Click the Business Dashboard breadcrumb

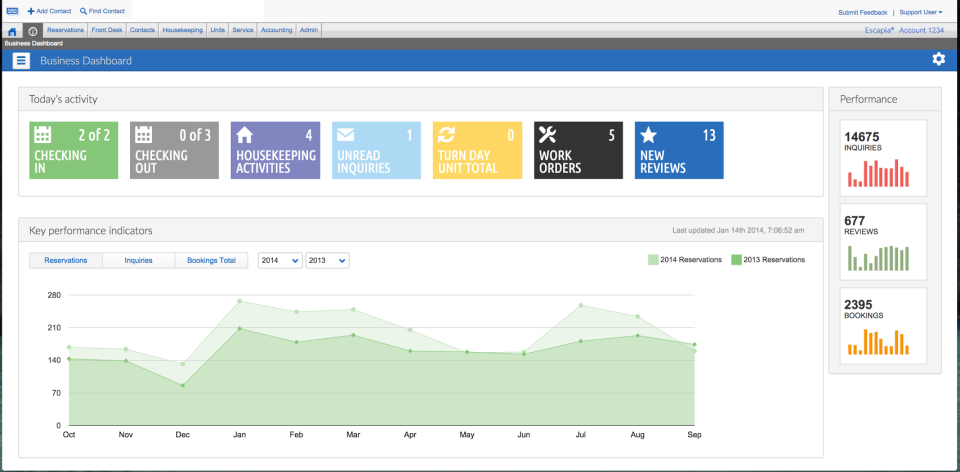[34, 43]
